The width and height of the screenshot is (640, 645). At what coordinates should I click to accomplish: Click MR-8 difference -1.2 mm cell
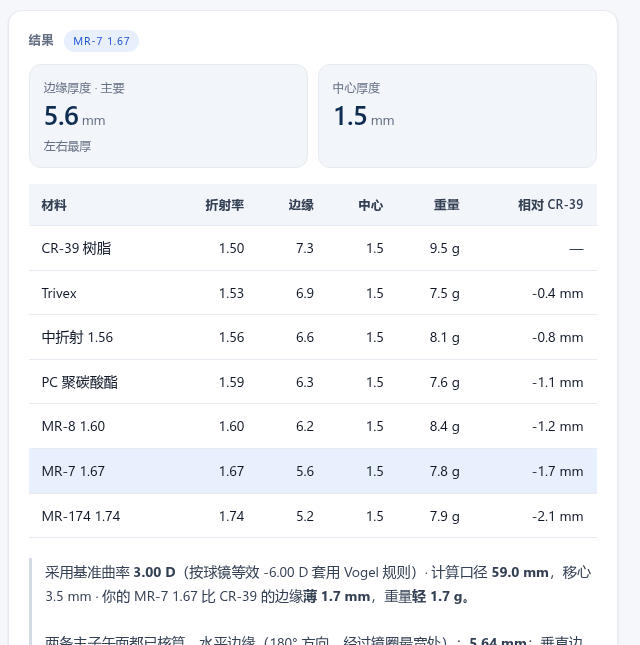(558, 426)
